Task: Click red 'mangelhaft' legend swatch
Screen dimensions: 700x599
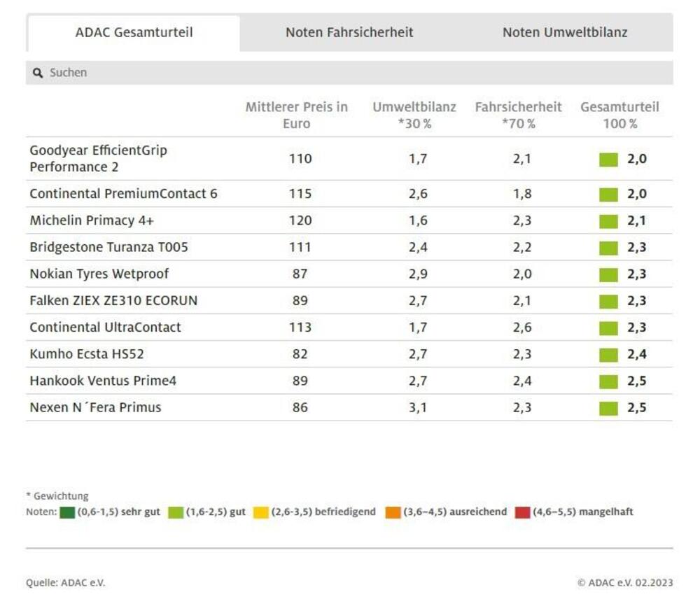Action: click(x=522, y=512)
